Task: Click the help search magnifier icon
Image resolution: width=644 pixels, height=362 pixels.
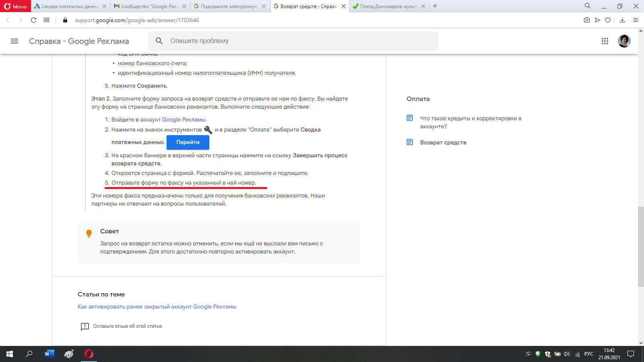Action: pyautogui.click(x=159, y=41)
